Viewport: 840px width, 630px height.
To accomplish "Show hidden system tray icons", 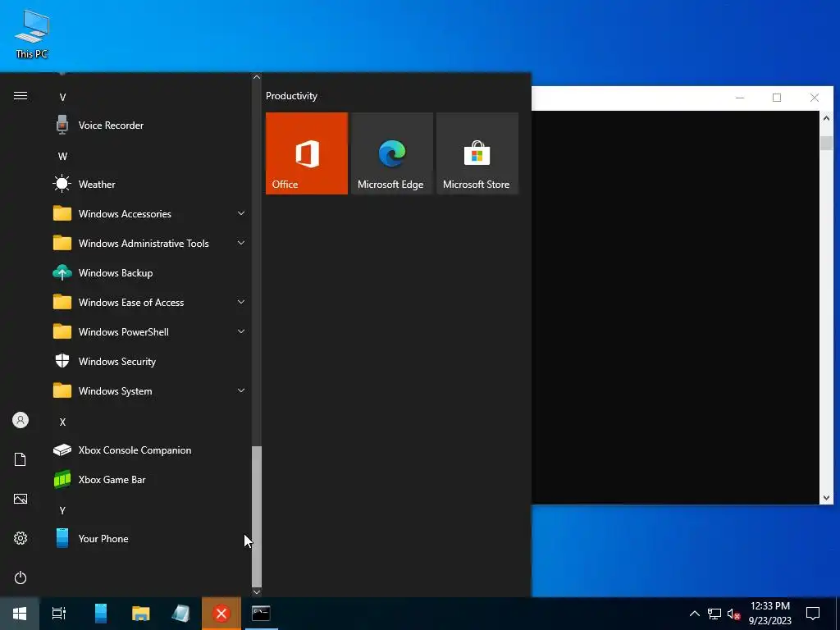I will point(694,614).
